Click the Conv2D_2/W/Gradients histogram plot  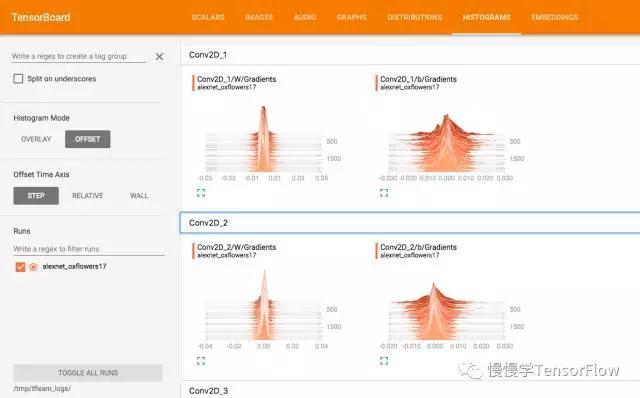click(x=264, y=305)
